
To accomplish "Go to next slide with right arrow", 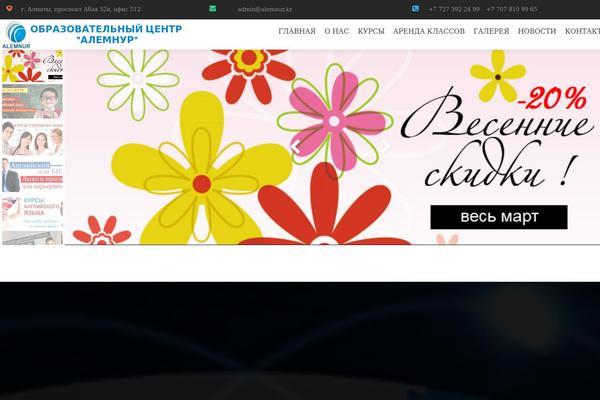I will (385, 147).
